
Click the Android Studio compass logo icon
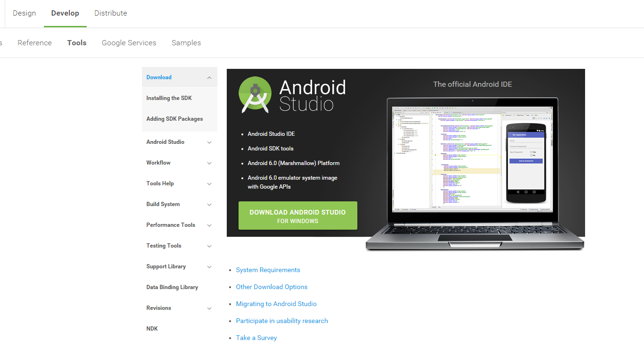255,95
